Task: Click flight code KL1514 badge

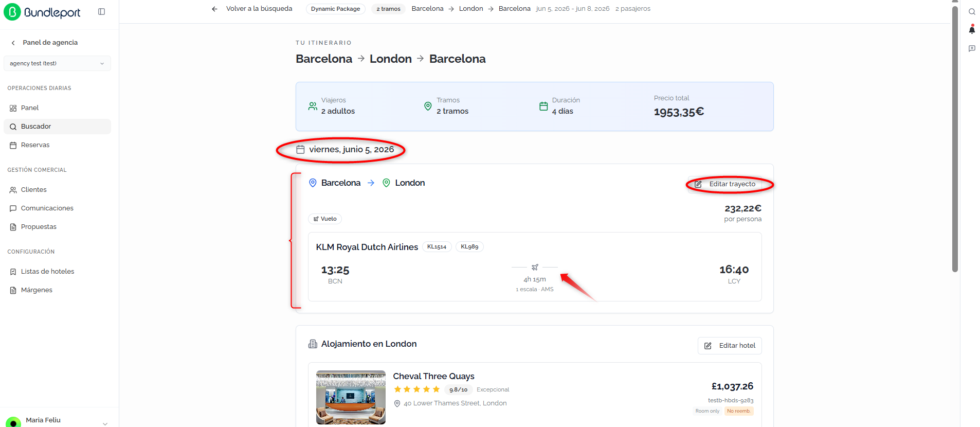Action: 437,247
